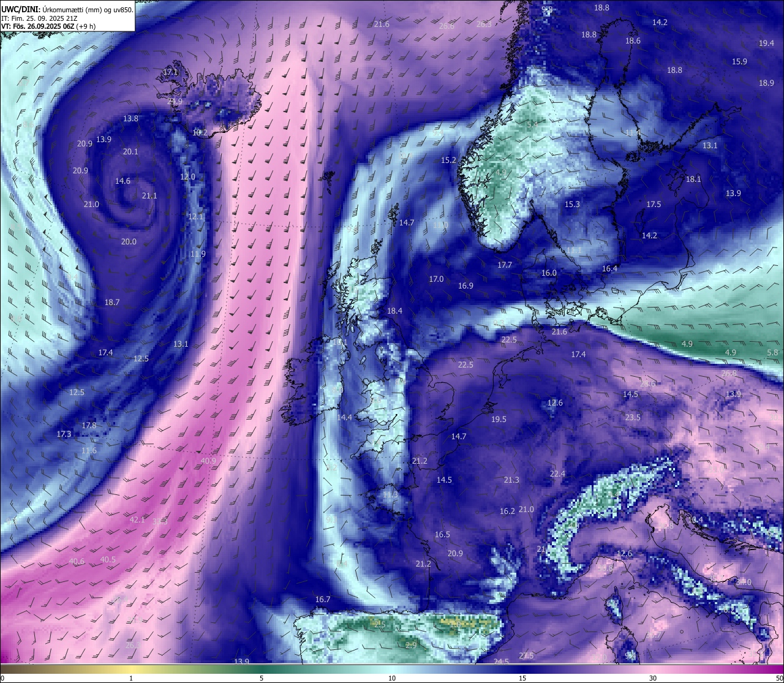Select the 5.8 value label
The height and width of the screenshot is (683, 784).
772,352
